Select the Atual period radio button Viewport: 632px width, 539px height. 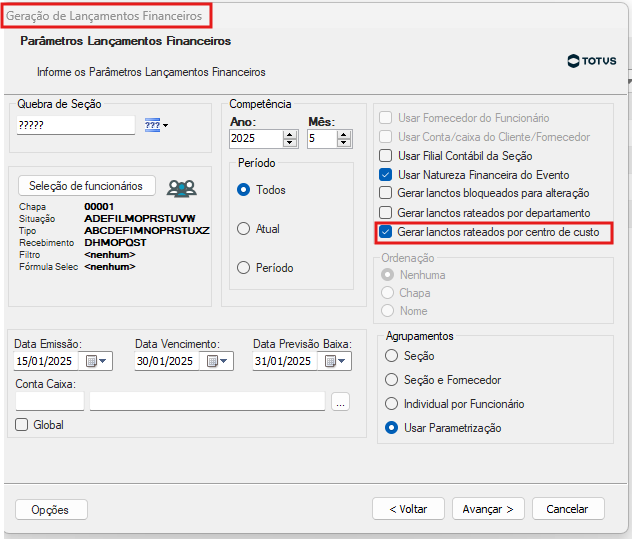click(x=243, y=229)
